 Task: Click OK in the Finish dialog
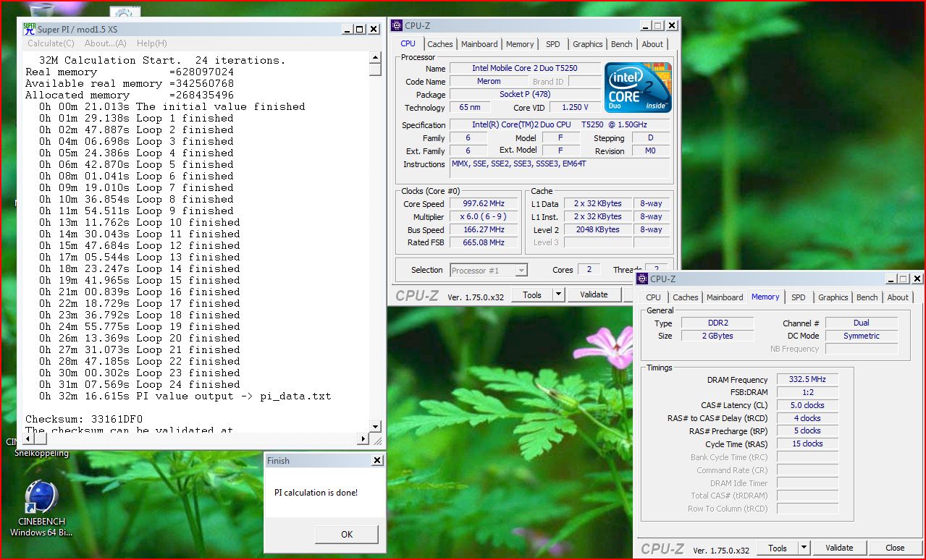tap(347, 534)
